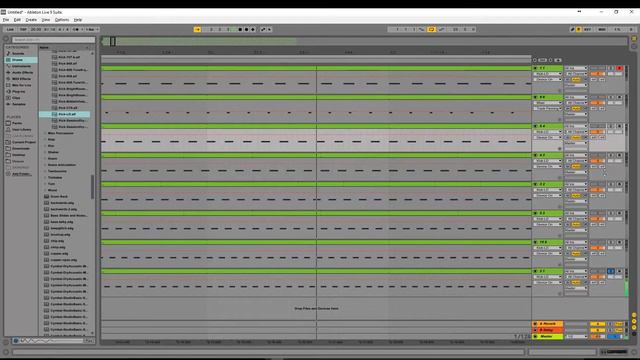640x360 pixels.
Task: Jump to the previous locator
Action: (x=535, y=60)
